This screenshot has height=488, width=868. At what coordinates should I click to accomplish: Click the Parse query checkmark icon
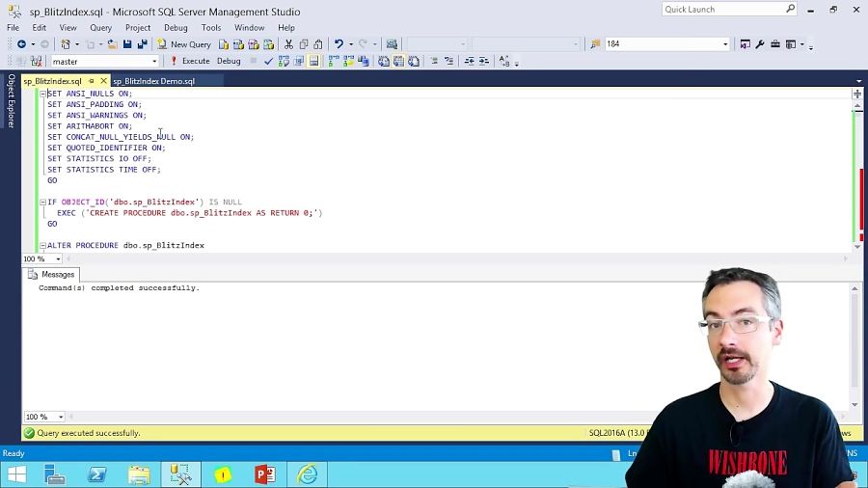coord(268,61)
